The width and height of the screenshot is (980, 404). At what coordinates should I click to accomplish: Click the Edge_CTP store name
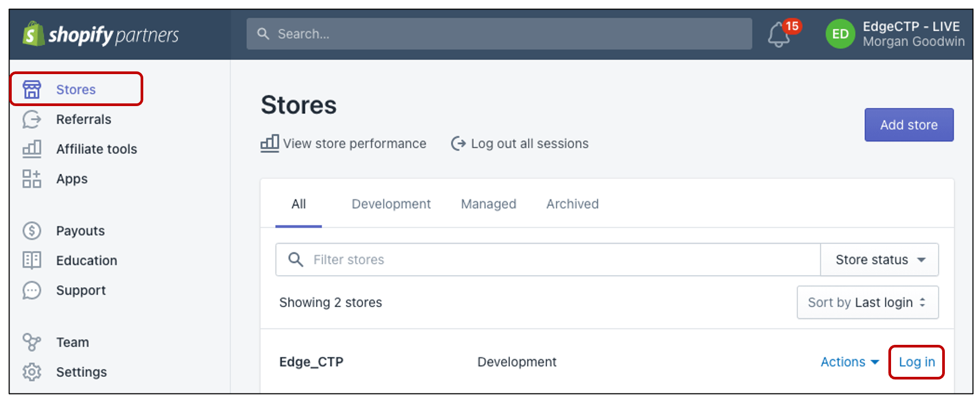311,362
